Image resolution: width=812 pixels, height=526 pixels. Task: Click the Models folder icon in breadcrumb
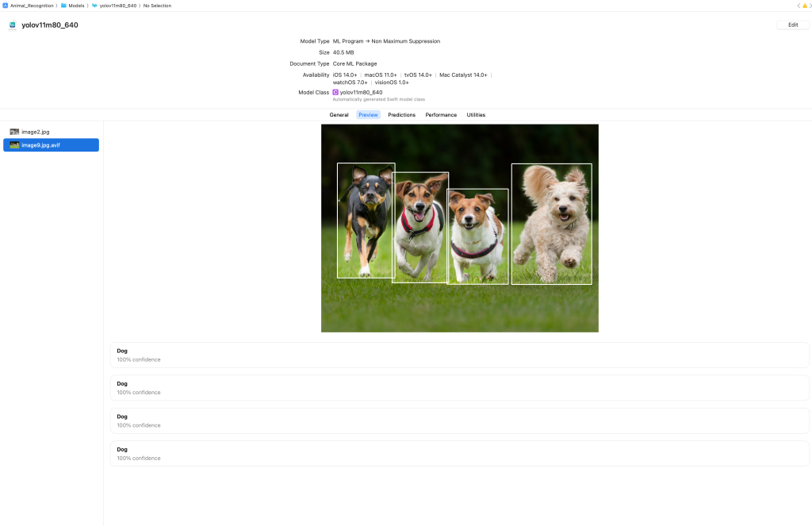63,6
